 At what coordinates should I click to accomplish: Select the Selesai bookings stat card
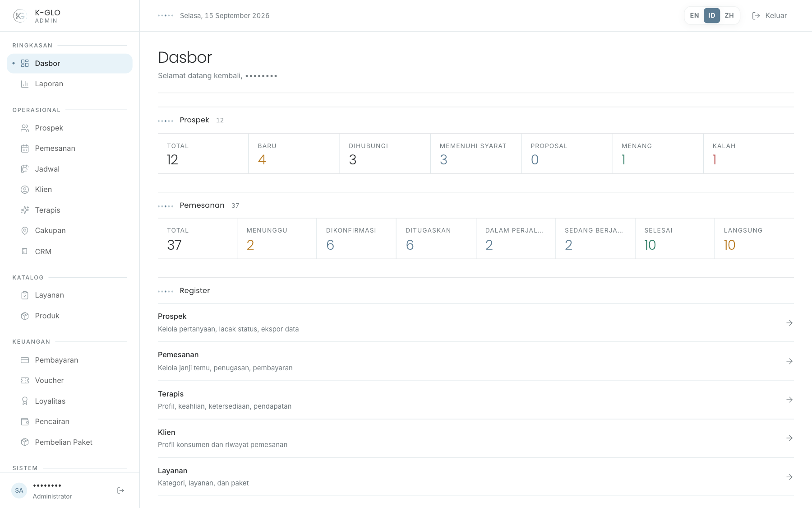click(675, 238)
